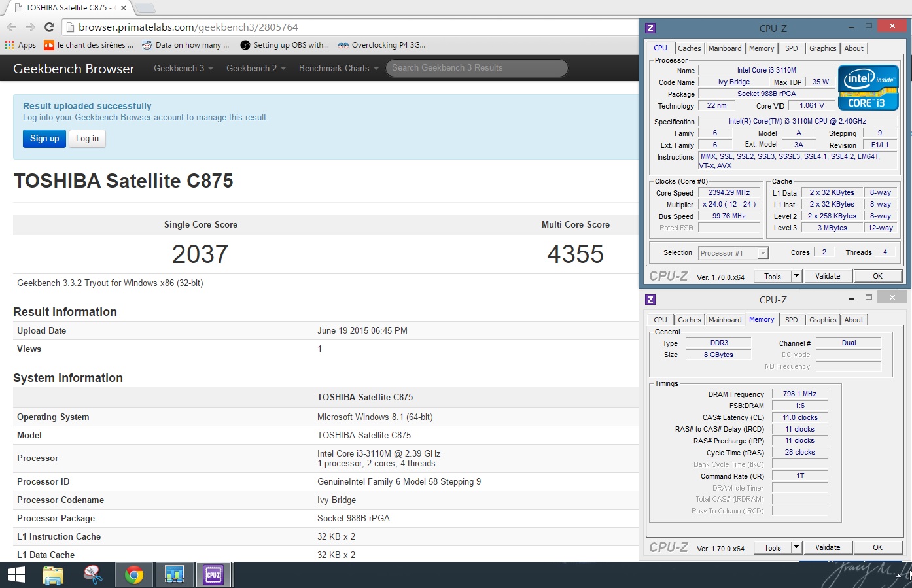Click the Upload Date 'June 19 2015 06:45 PM'
Screen dimensions: 912x588
362,331
